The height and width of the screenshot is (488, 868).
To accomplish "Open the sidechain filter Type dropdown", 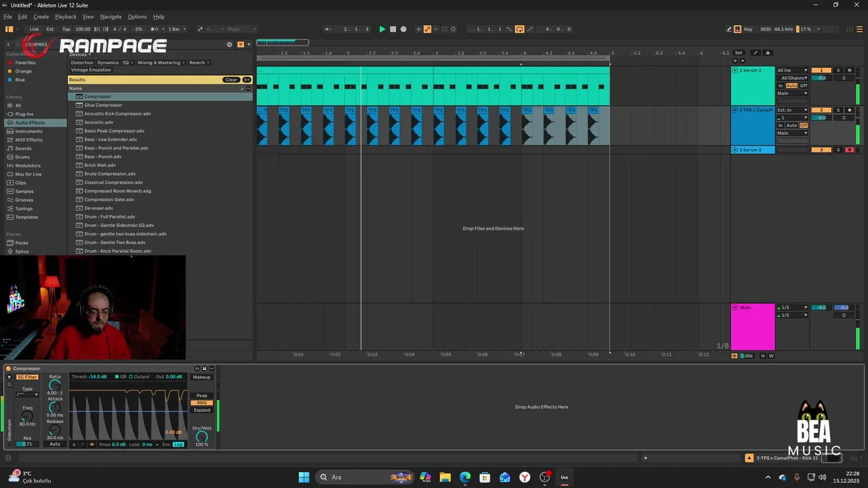I will pyautogui.click(x=27, y=394).
